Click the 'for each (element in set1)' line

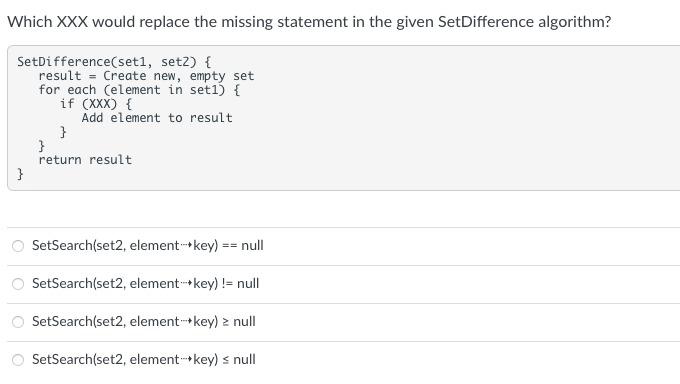coord(139,90)
